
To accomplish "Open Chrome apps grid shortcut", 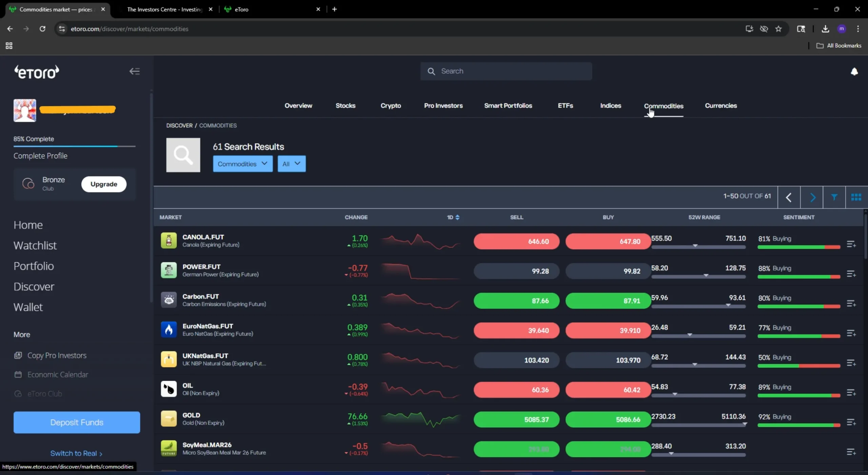I will (x=9, y=45).
